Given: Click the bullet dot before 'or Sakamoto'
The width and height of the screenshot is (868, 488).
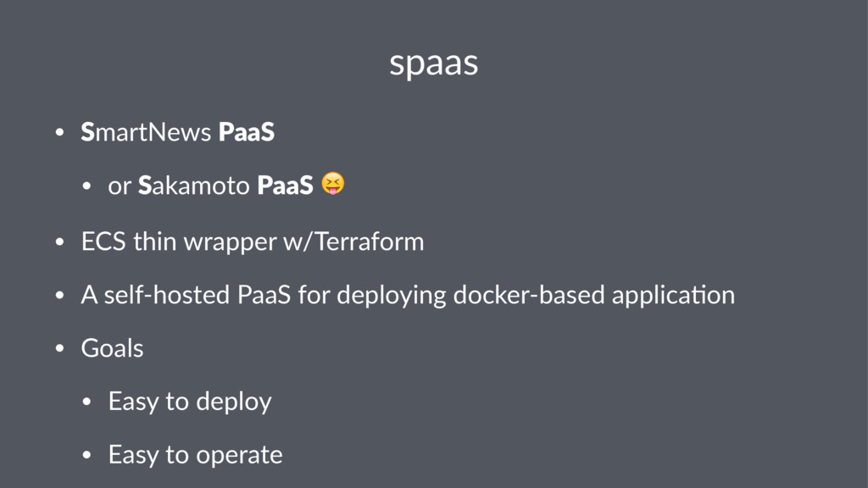Looking at the screenshot, I should [x=86, y=186].
